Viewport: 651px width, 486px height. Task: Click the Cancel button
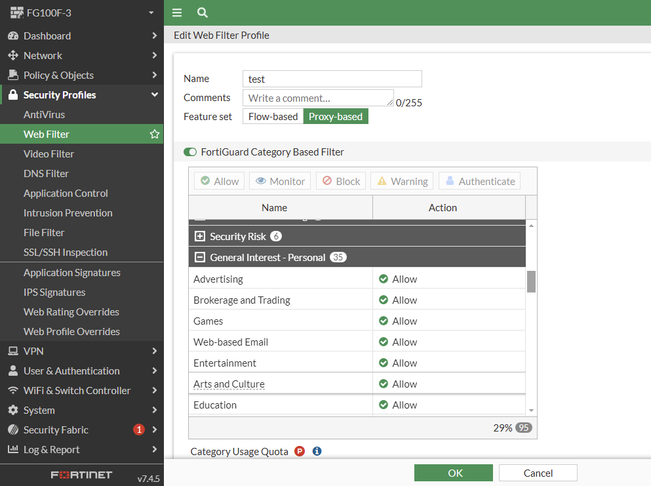point(538,473)
